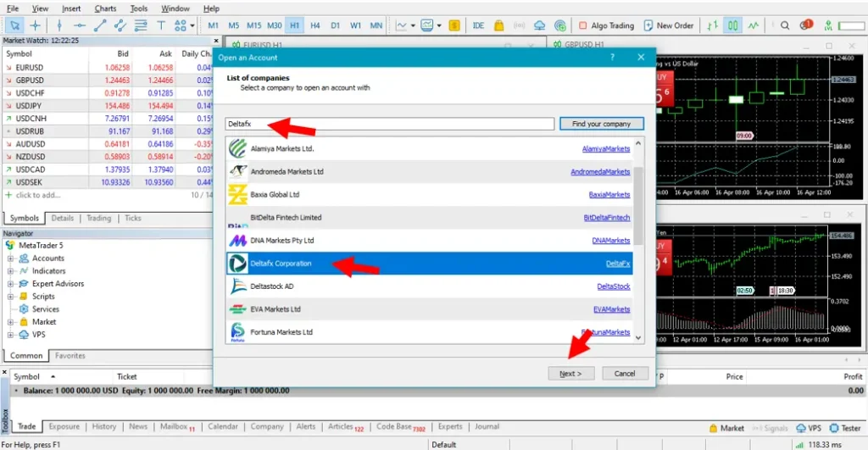Open the Market shopping bag icon
Image resolution: width=868 pixels, height=450 pixels.
[498, 25]
